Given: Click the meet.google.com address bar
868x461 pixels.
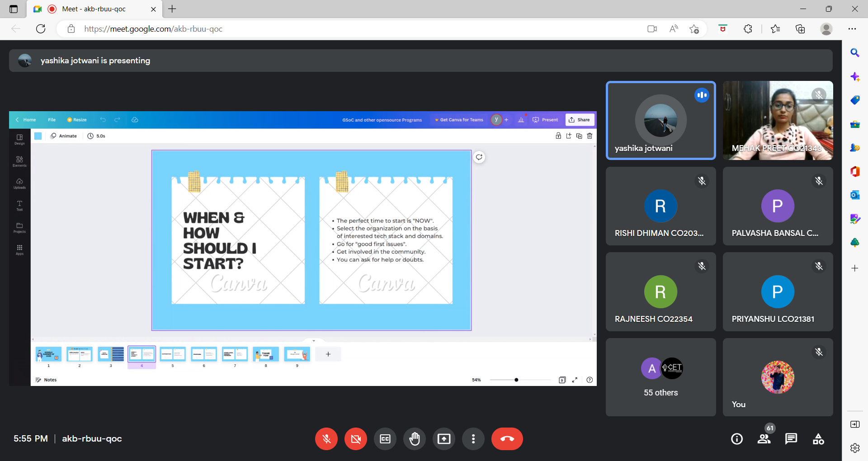Looking at the screenshot, I should pyautogui.click(x=316, y=29).
